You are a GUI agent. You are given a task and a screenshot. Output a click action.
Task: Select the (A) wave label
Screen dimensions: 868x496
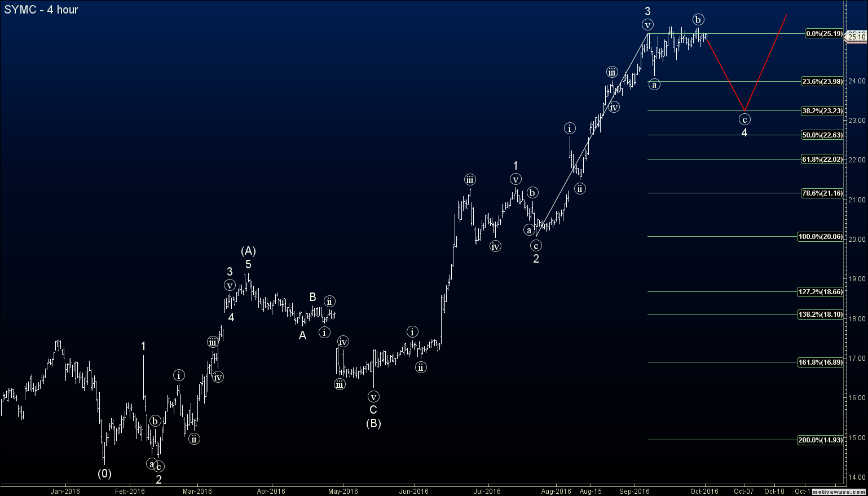click(249, 251)
